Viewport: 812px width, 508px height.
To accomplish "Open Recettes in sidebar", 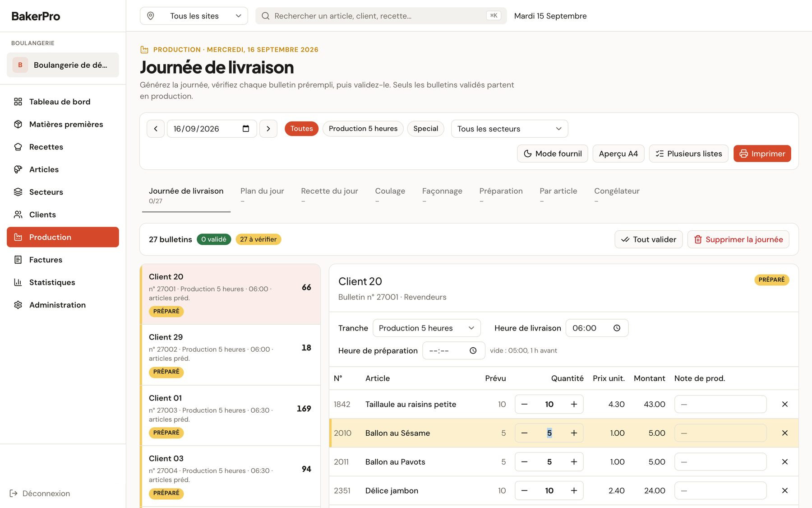I will 63,147.
